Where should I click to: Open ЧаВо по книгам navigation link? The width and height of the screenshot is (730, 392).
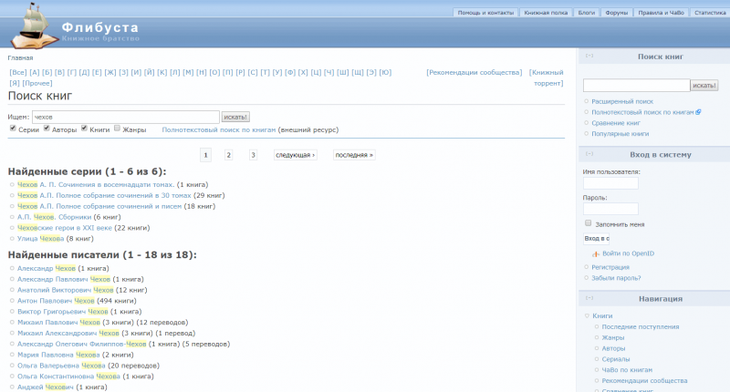click(x=627, y=370)
